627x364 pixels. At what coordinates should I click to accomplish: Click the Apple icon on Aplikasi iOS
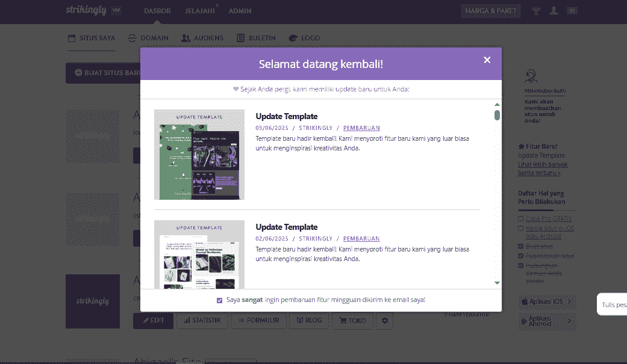coord(524,301)
